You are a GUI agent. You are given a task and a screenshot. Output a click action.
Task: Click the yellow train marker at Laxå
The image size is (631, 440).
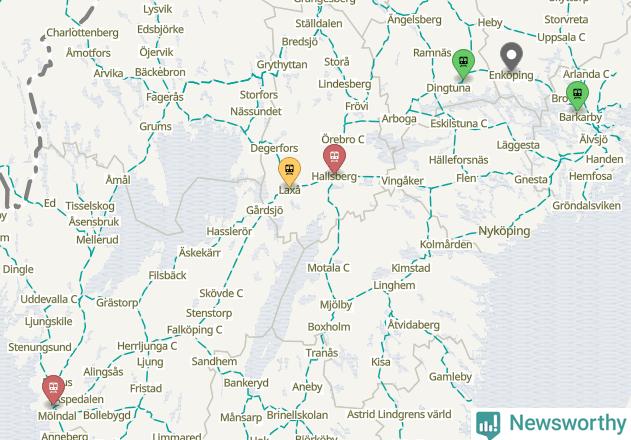pos(289,171)
